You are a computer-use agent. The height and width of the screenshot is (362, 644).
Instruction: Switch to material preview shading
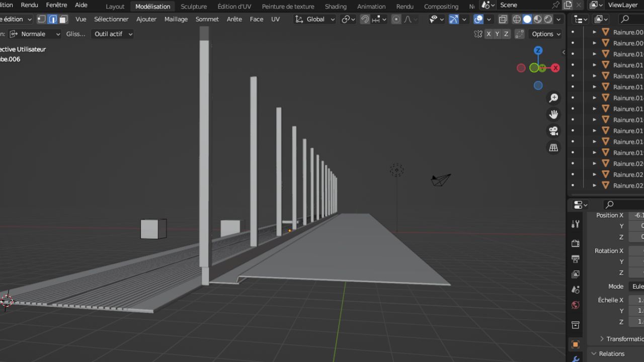[x=538, y=19]
